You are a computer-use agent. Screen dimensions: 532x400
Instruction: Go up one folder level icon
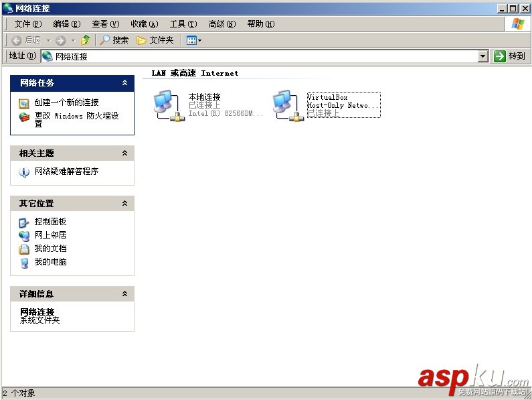86,40
